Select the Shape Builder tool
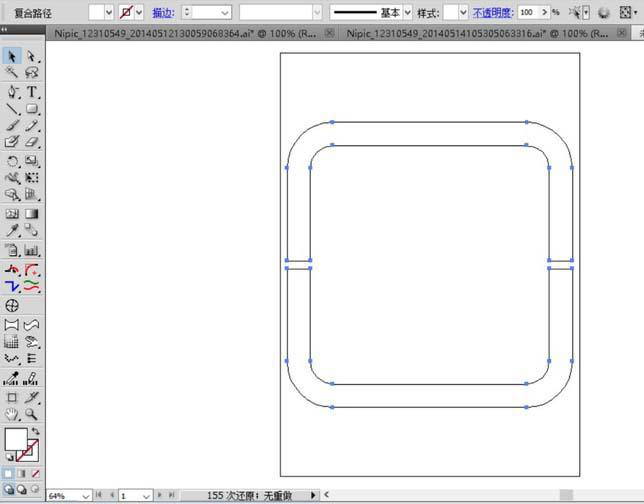Screen dimensions: 644x504 pyautogui.click(x=12, y=194)
